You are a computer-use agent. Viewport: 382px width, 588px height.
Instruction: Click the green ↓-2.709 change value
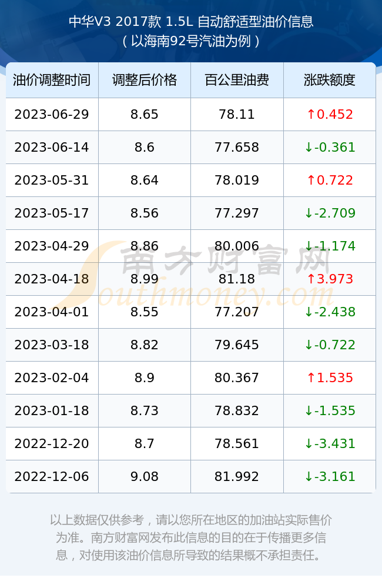click(x=330, y=213)
